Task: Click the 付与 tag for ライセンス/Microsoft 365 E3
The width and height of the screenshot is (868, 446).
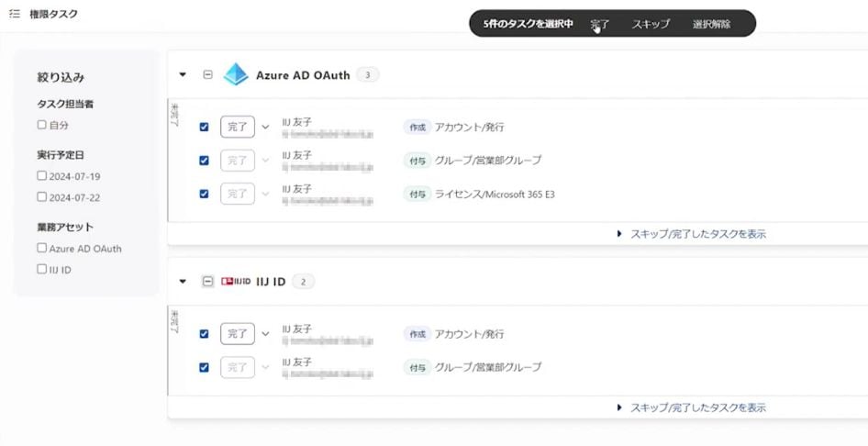Action: click(x=417, y=194)
